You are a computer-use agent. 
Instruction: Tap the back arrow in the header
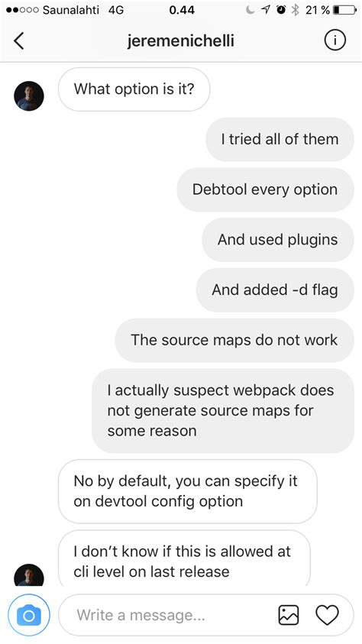click(19, 40)
